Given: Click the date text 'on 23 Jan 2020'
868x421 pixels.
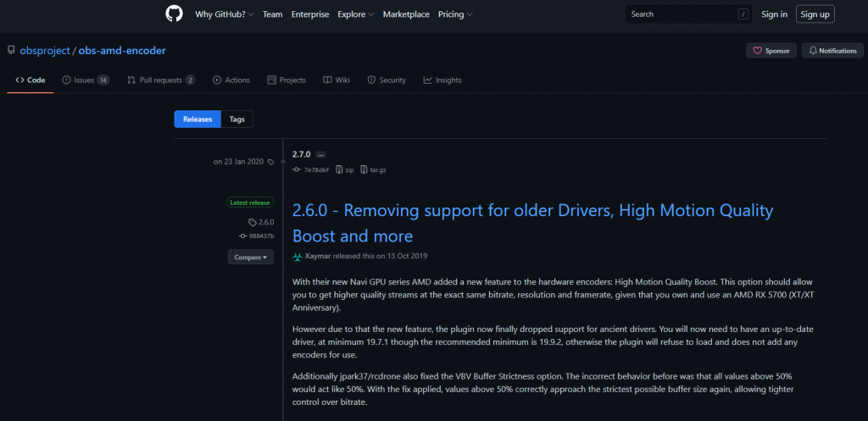Looking at the screenshot, I should coord(239,162).
